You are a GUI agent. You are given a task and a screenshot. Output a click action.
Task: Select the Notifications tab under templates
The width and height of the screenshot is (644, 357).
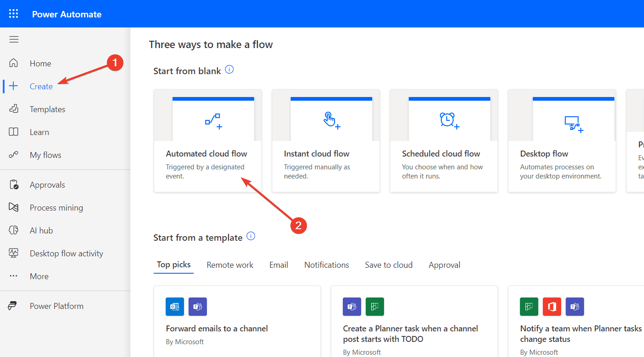point(326,265)
